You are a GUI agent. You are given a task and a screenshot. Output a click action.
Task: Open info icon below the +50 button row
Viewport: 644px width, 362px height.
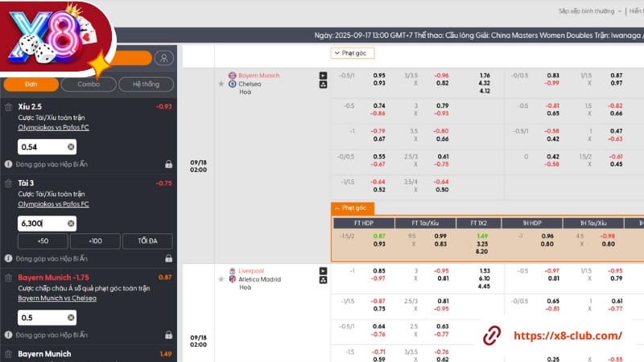pyautogui.click(x=8, y=258)
